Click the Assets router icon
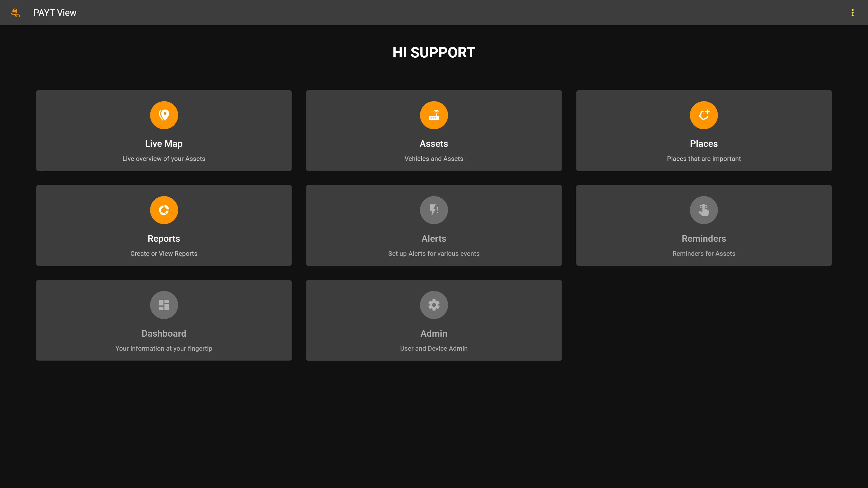This screenshot has height=488, width=868. (x=434, y=115)
